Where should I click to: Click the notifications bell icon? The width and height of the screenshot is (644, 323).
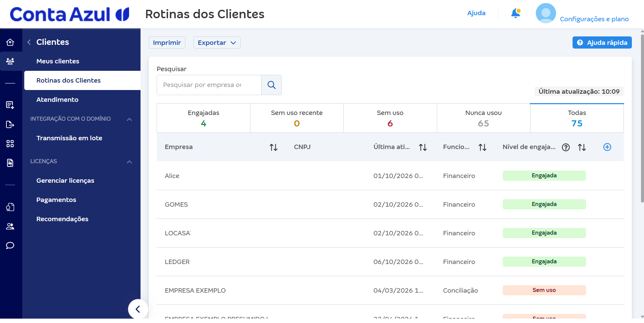[x=516, y=13]
